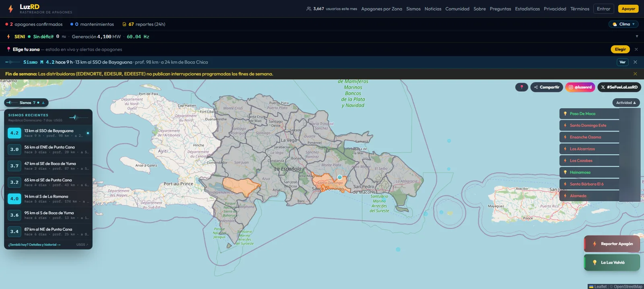Open the USGS source link
The image size is (644, 289).
pyautogui.click(x=82, y=245)
